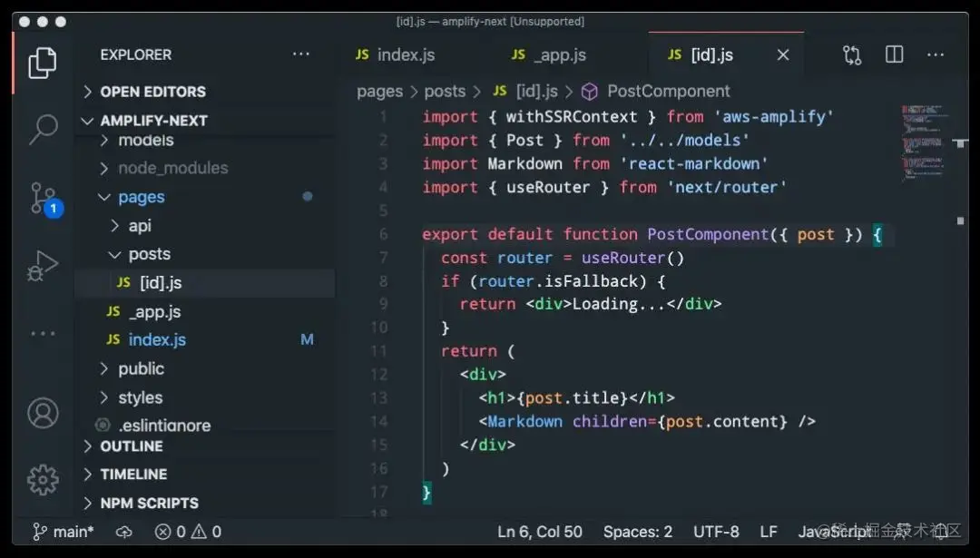Screen dimensions: 980x558
Task: Click the posts breadcrumb segment
Action: [x=445, y=92]
